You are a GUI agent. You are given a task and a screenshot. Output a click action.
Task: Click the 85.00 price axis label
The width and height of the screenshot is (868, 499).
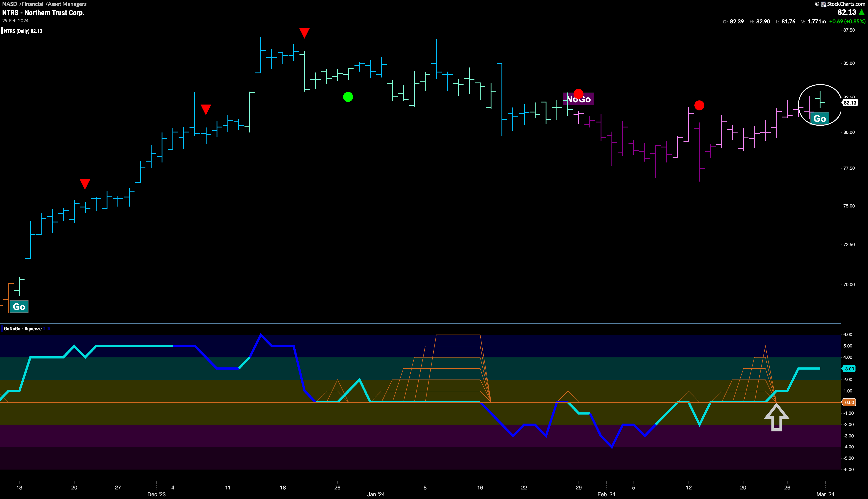849,63
